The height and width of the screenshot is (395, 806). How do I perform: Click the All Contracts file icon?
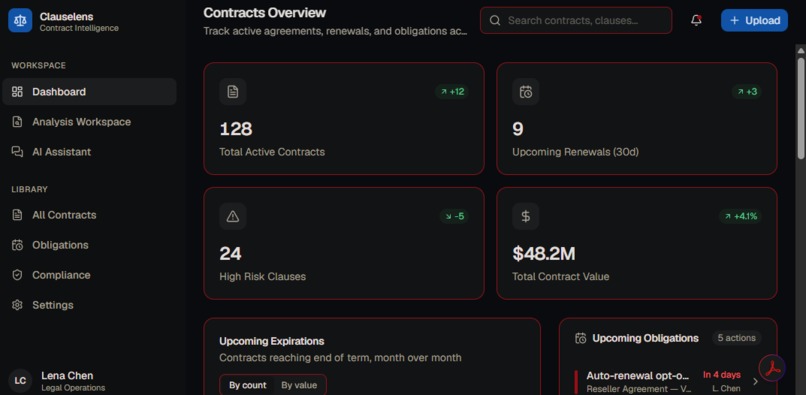tap(17, 215)
